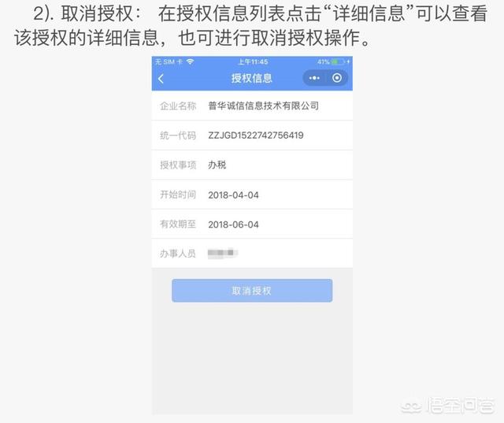
Task: Tap the 41% battery percentage text
Action: tap(324, 61)
